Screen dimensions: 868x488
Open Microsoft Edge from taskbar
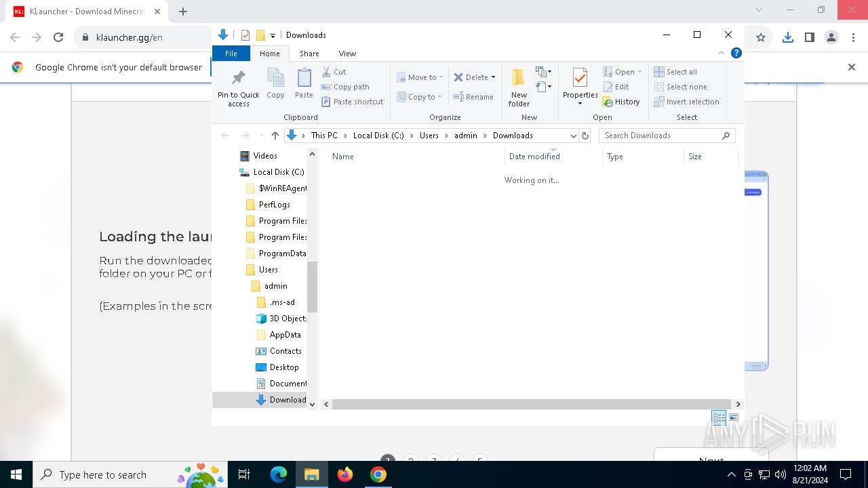pos(279,474)
